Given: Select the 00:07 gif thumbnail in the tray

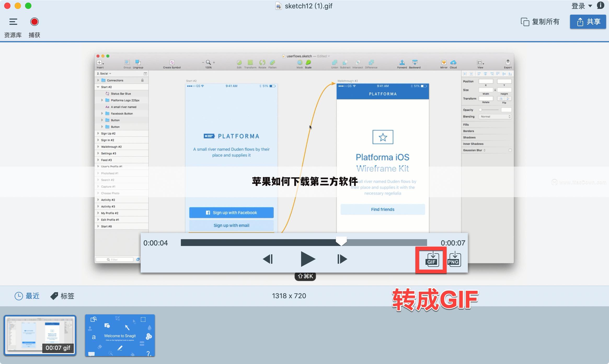Looking at the screenshot, I should (40, 335).
